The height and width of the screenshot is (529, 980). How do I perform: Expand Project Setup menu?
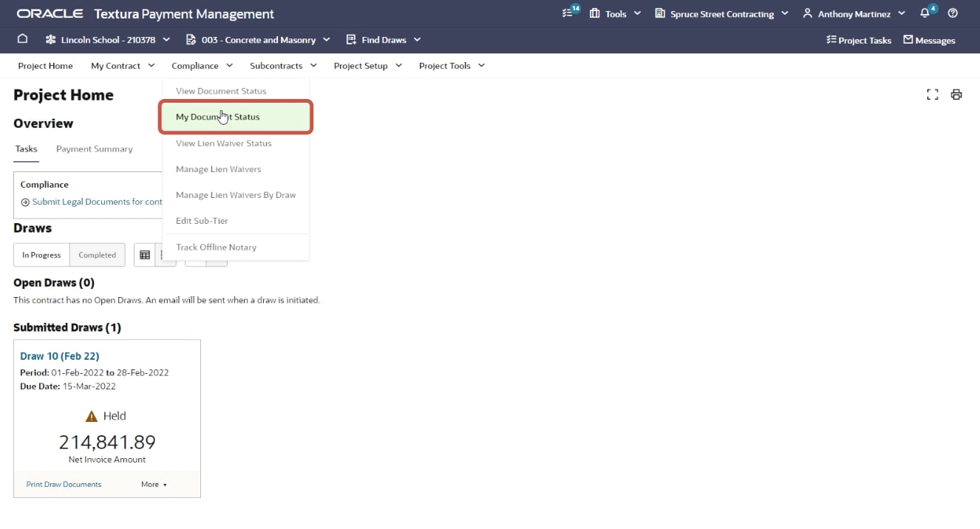(368, 66)
